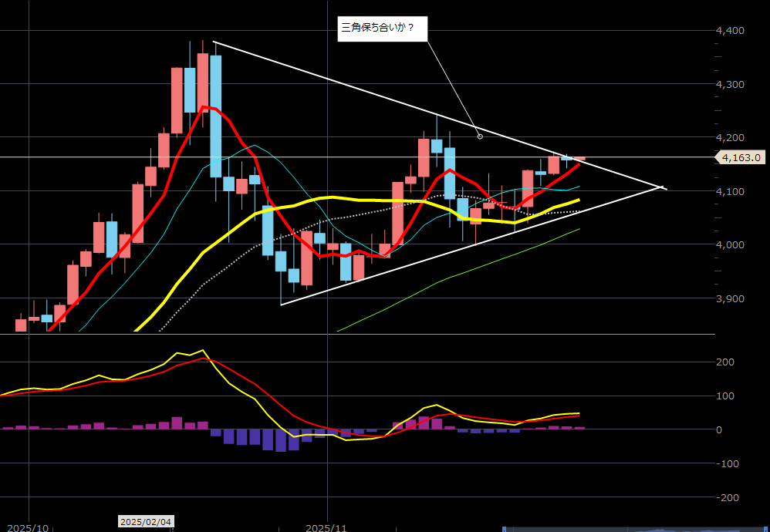Viewport: 770px width, 532px height.
Task: Click the 4,400 label on the price axis
Action: [x=730, y=30]
